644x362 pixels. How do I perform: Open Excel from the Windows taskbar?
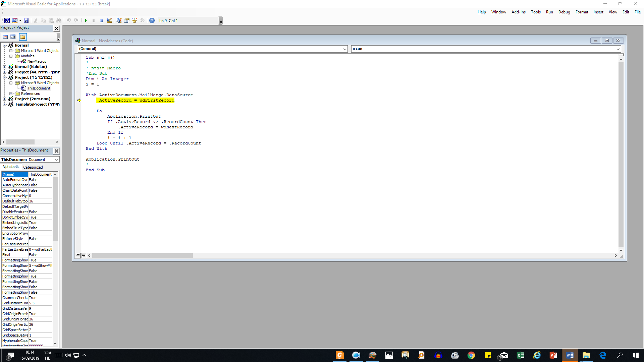tap(520, 355)
